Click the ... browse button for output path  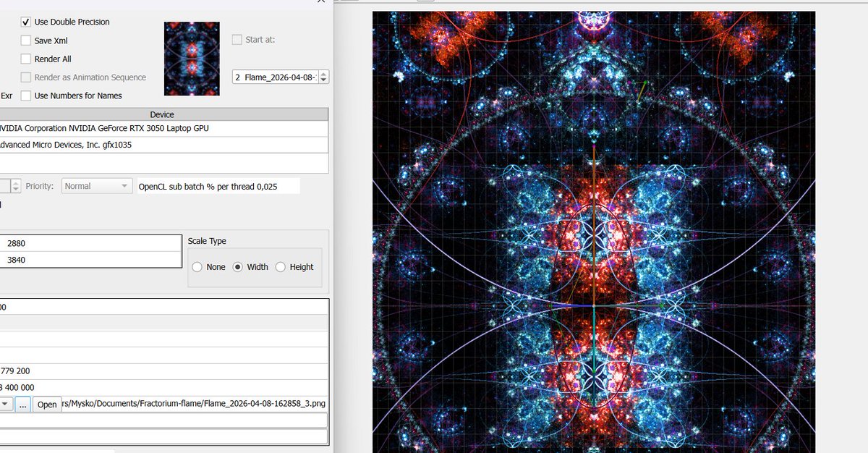23,404
